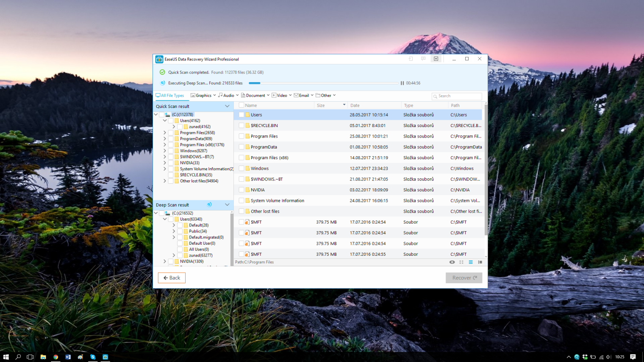
Task: Click the Back button
Action: [x=172, y=278]
